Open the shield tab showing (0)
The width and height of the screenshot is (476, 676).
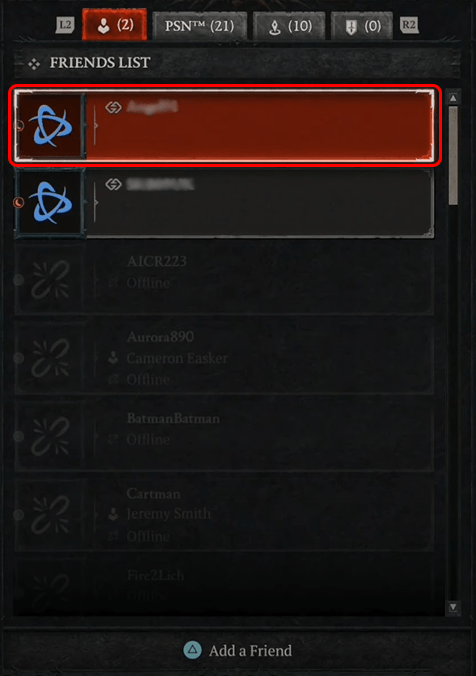tap(362, 26)
